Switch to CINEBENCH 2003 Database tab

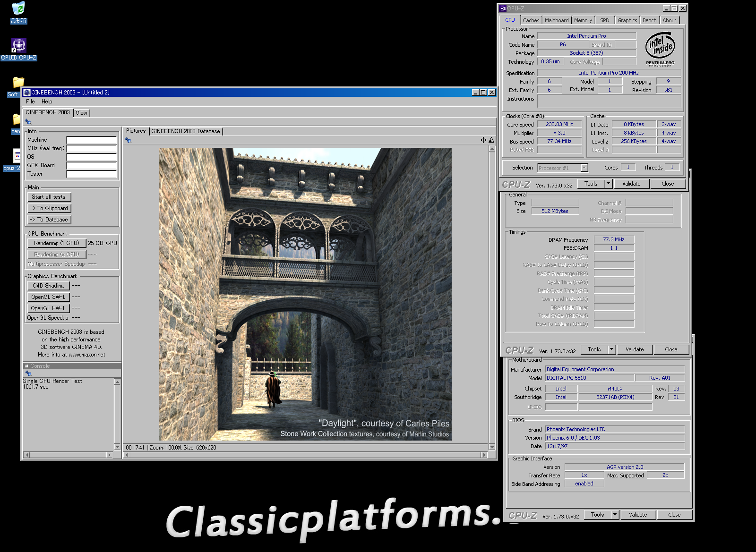point(186,131)
